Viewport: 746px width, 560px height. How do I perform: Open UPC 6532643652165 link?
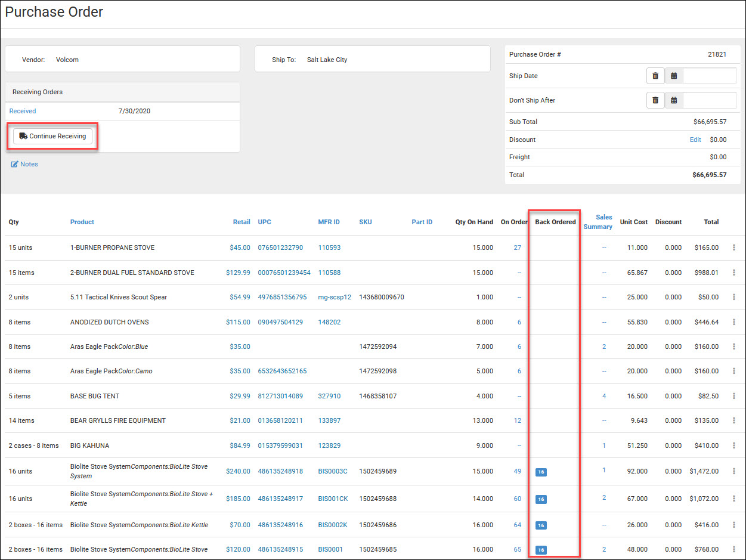pyautogui.click(x=282, y=371)
